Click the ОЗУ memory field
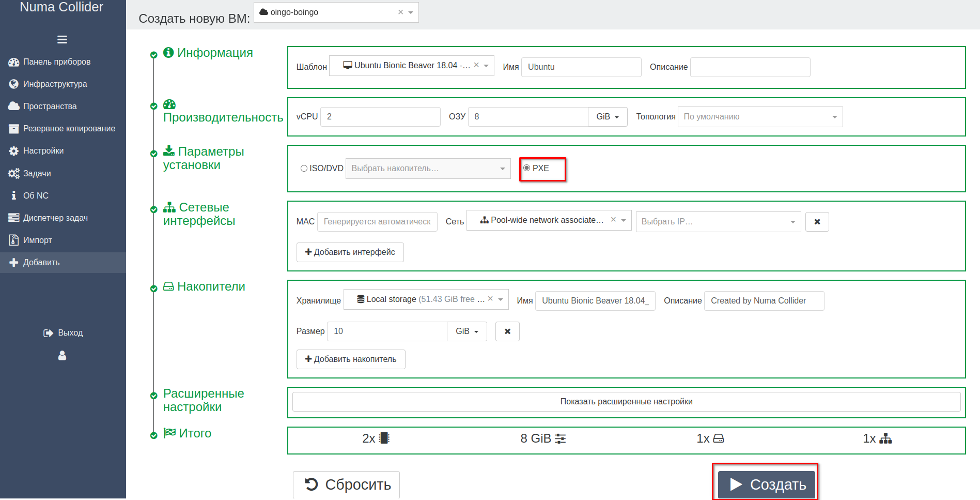The image size is (980, 500). click(x=528, y=117)
